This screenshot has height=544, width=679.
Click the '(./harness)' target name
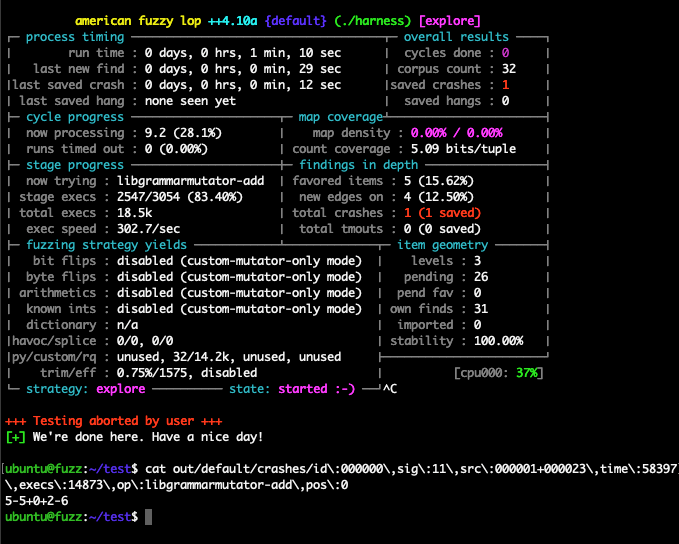click(372, 21)
